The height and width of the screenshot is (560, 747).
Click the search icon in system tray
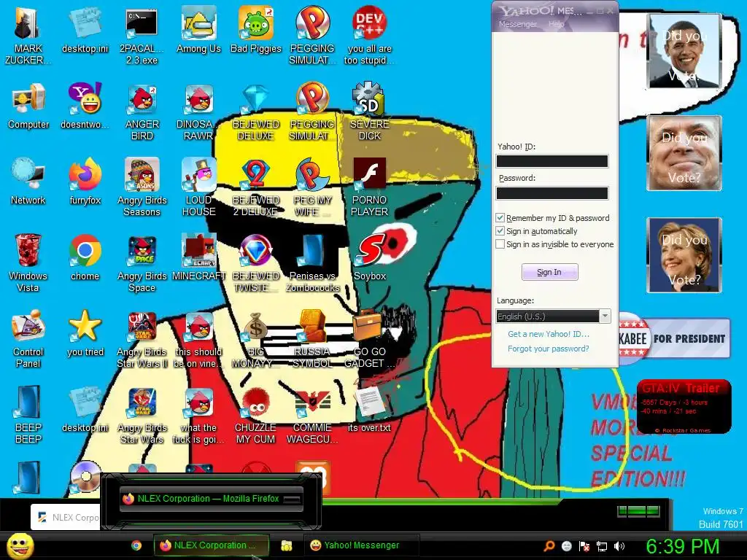(x=549, y=546)
